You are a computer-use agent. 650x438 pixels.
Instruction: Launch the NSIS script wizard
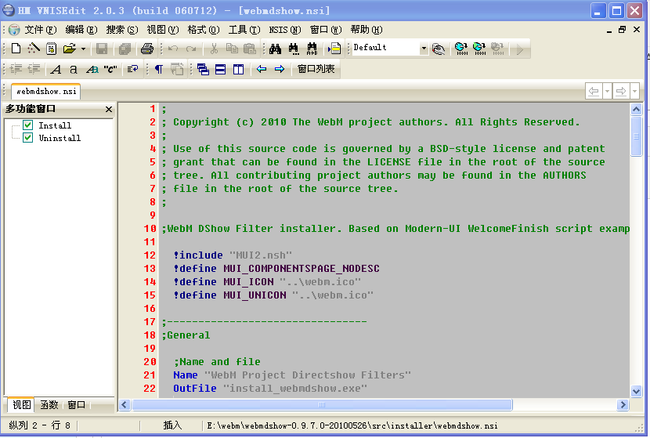tap(34, 48)
